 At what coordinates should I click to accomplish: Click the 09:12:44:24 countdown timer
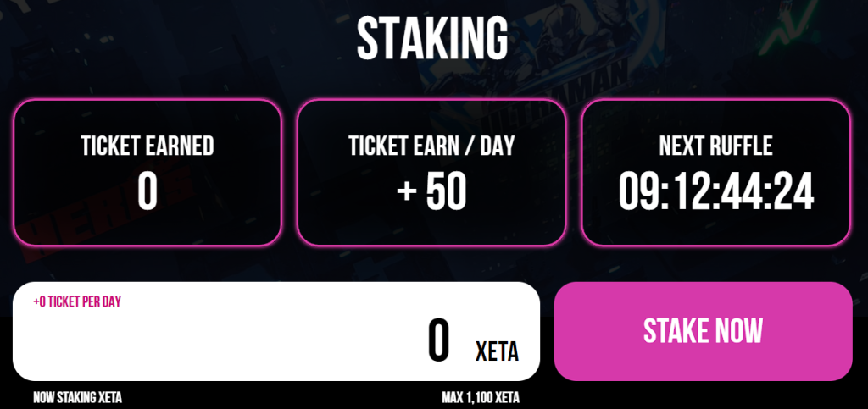[x=715, y=192]
